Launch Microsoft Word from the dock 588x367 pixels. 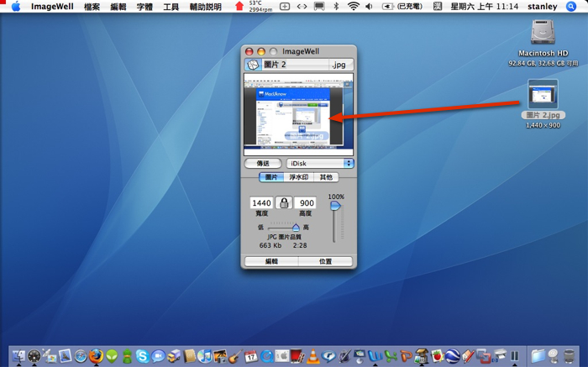(x=375, y=355)
